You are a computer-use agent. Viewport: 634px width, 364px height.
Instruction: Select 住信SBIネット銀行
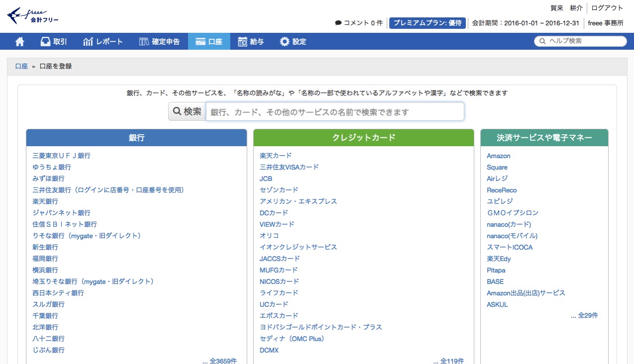(x=65, y=224)
